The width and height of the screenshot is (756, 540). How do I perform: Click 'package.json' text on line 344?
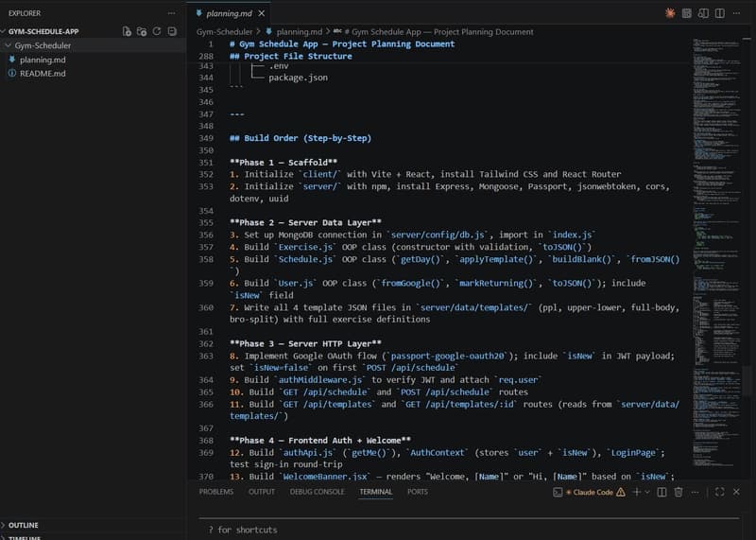(x=298, y=78)
